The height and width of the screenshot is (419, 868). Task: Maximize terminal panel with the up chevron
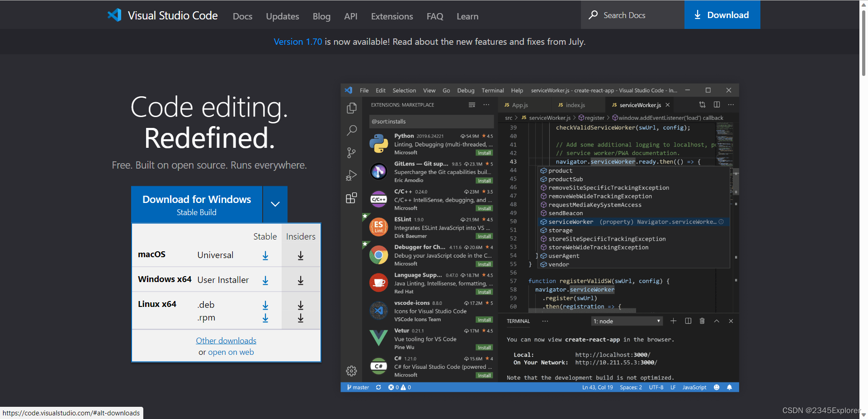point(717,321)
